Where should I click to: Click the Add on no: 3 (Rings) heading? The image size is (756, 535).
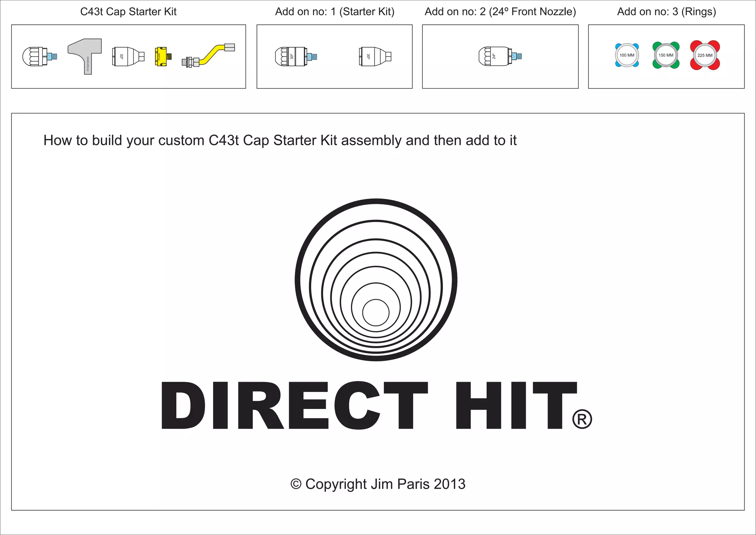point(666,12)
